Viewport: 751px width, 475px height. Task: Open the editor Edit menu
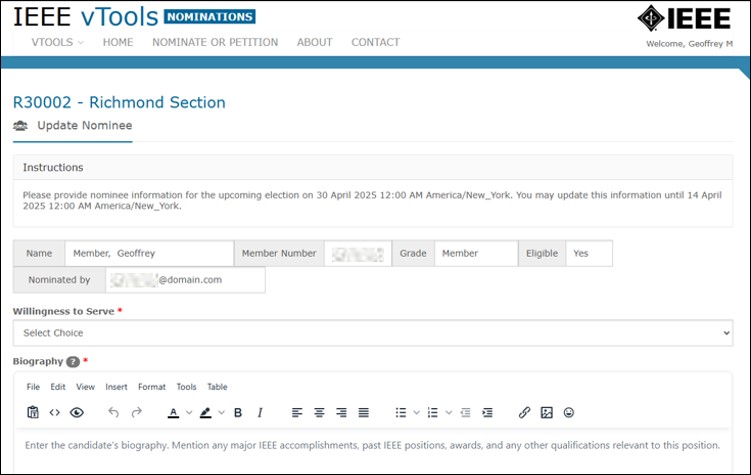tap(58, 387)
